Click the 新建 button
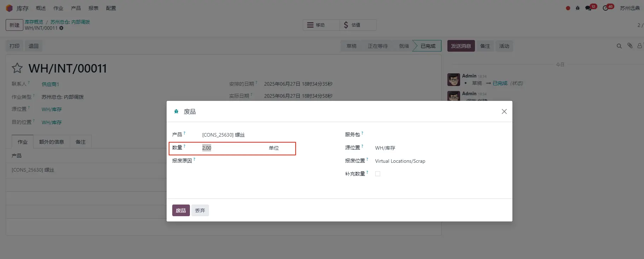Image resolution: width=644 pixels, height=259 pixels. pyautogui.click(x=14, y=25)
